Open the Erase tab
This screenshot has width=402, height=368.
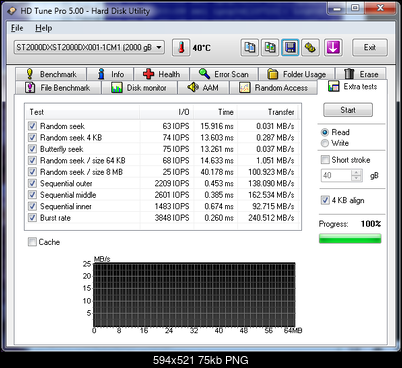[361, 74]
